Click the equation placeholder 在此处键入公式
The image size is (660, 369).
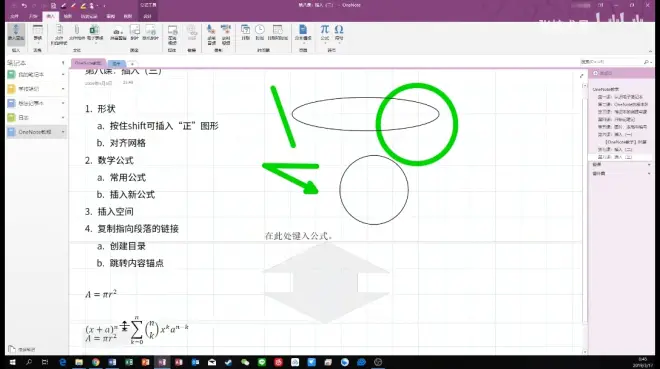pos(299,236)
